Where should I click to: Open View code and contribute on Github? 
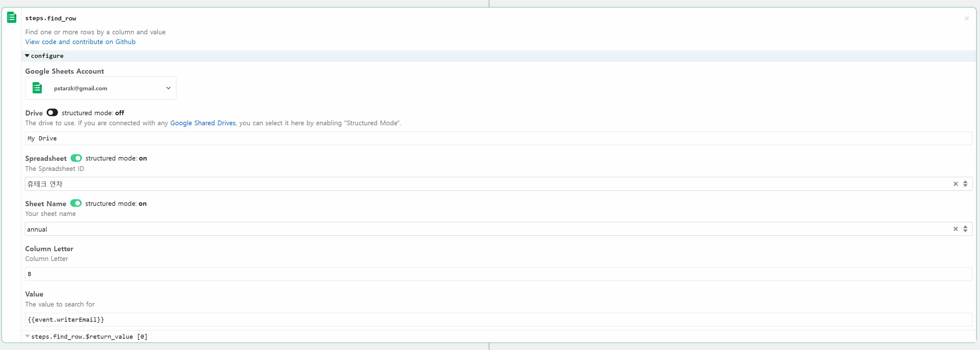coord(80,42)
